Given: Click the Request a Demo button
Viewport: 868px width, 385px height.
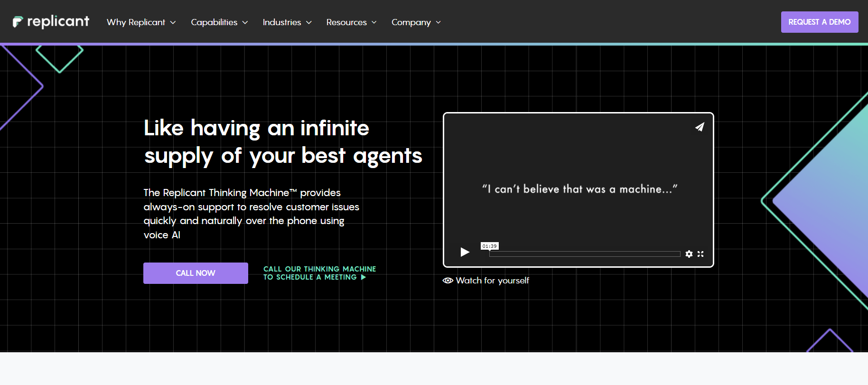Looking at the screenshot, I should [819, 22].
